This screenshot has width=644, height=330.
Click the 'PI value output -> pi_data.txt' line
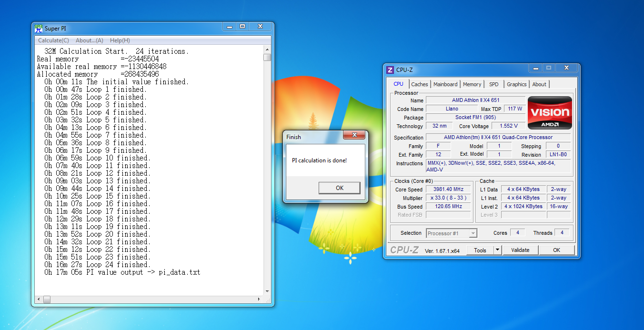point(122,272)
